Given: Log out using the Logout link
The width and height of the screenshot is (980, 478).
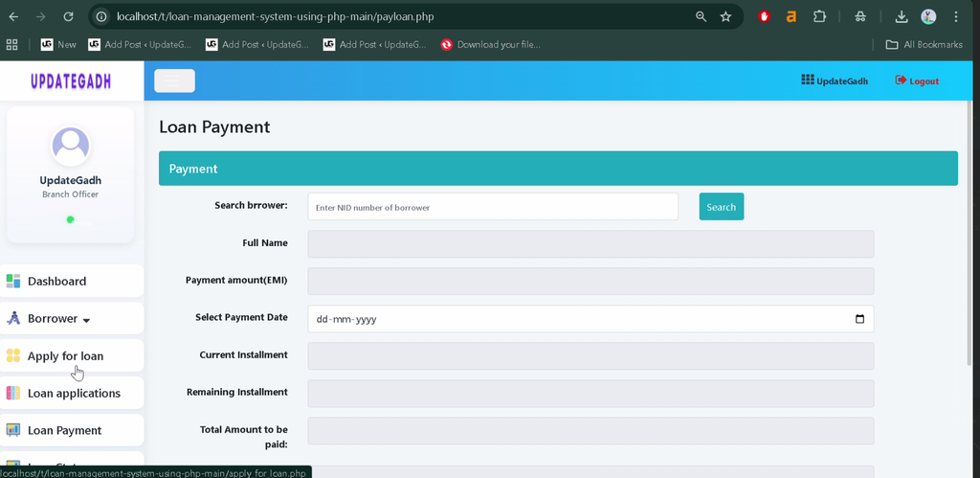Looking at the screenshot, I should point(917,80).
